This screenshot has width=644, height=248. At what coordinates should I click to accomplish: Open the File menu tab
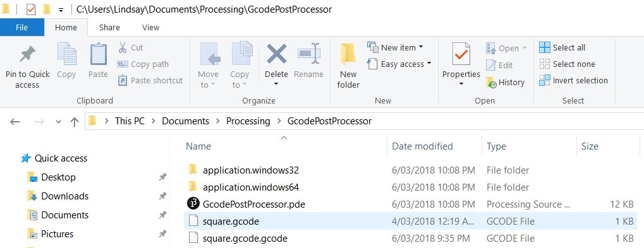point(21,28)
